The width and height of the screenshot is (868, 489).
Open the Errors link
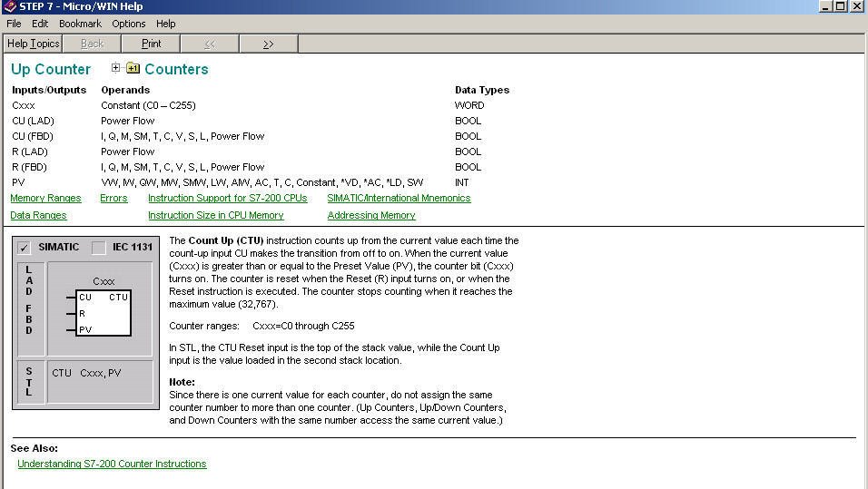113,198
